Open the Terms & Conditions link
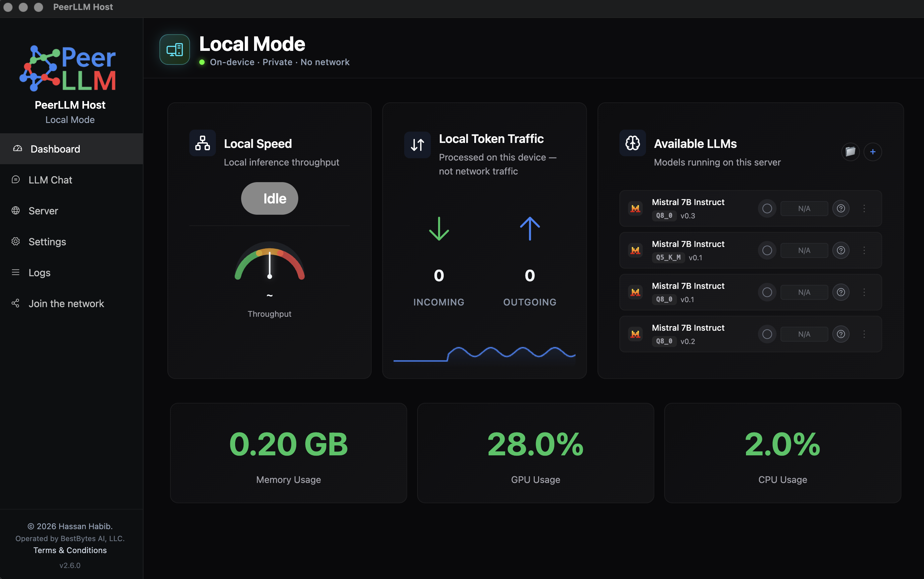 70,550
